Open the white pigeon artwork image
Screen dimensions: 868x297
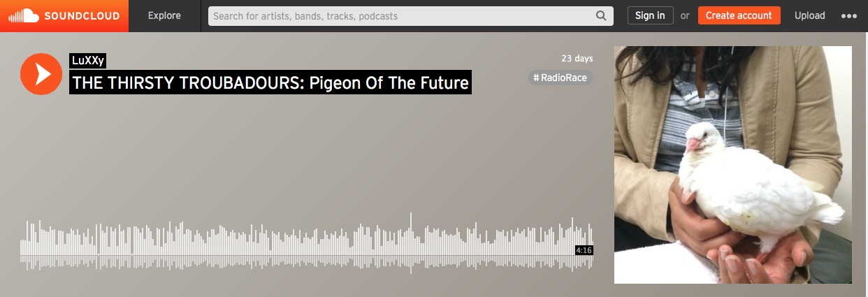pyautogui.click(x=733, y=165)
